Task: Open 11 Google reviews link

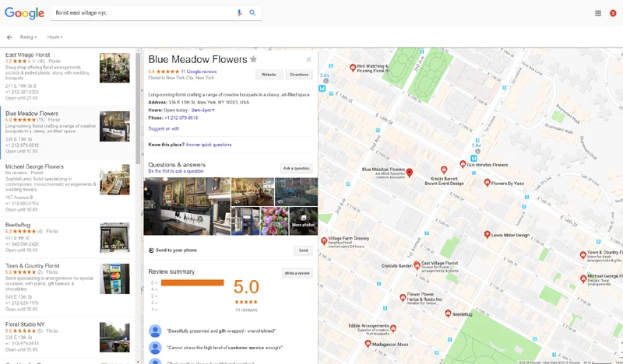Action: coord(199,72)
